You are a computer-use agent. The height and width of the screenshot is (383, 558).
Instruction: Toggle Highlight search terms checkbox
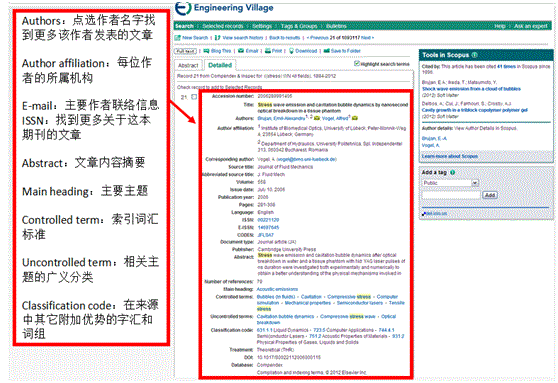pos(357,63)
